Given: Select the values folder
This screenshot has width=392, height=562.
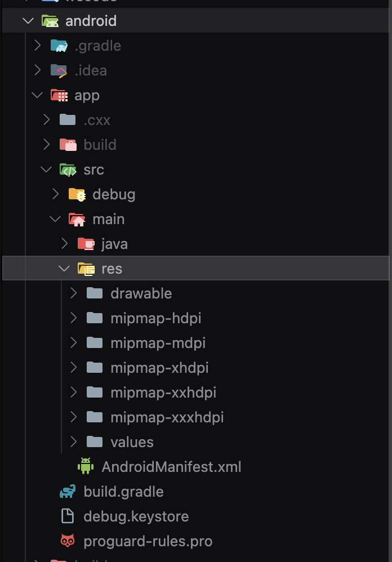Looking at the screenshot, I should (132, 442).
